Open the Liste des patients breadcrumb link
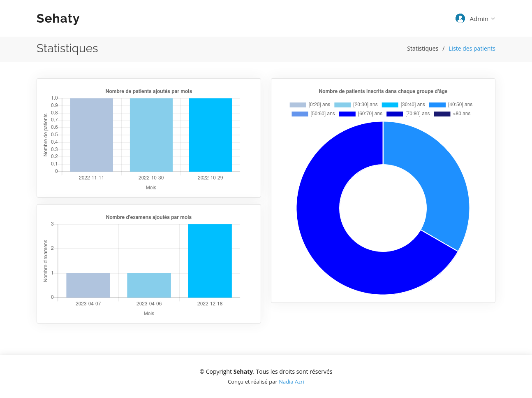Screen dimensions: 532x398 [472, 49]
